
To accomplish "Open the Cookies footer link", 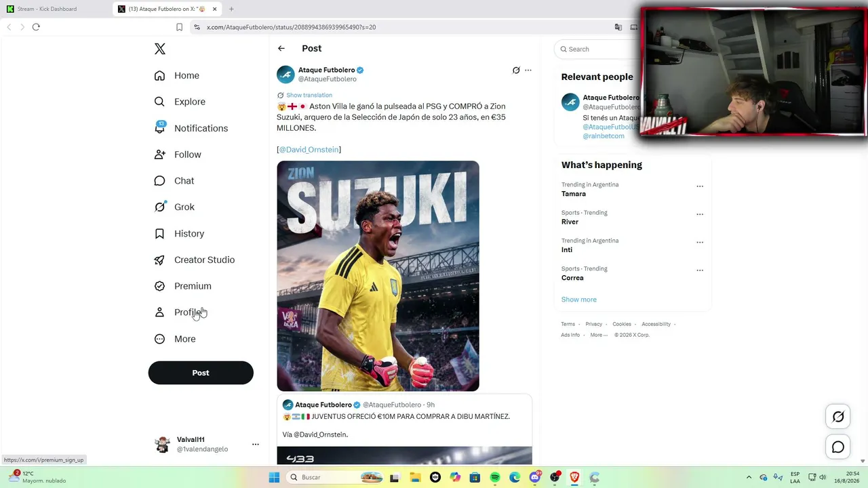I will pyautogui.click(x=622, y=324).
